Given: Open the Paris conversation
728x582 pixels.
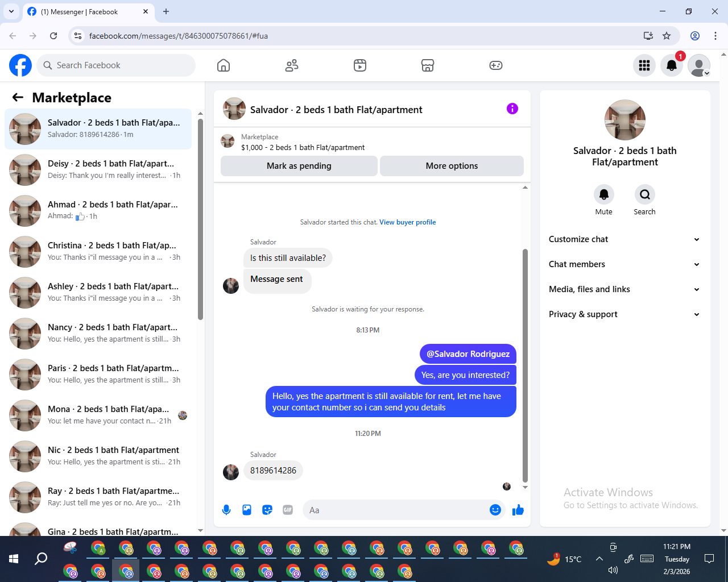Looking at the screenshot, I should pos(98,375).
